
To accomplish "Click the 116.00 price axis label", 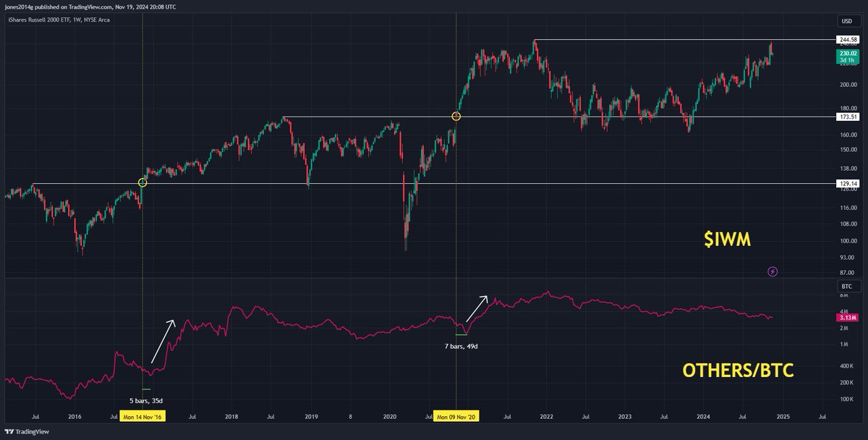I will point(848,208).
